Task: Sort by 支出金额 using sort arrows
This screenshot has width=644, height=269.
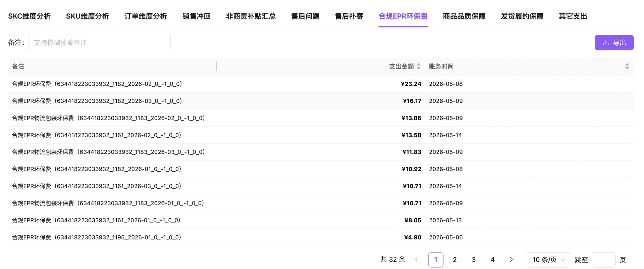Action: point(418,66)
